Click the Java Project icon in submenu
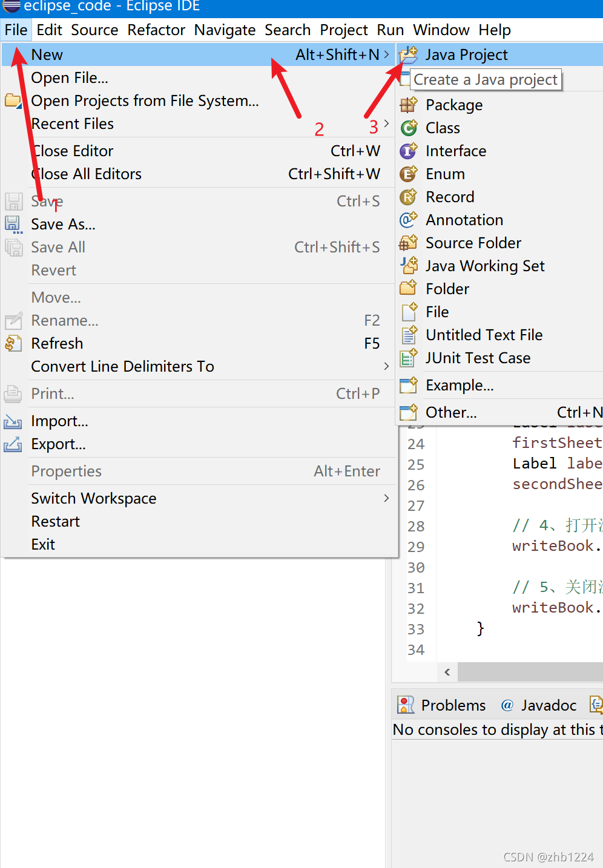The width and height of the screenshot is (603, 868). [x=409, y=55]
